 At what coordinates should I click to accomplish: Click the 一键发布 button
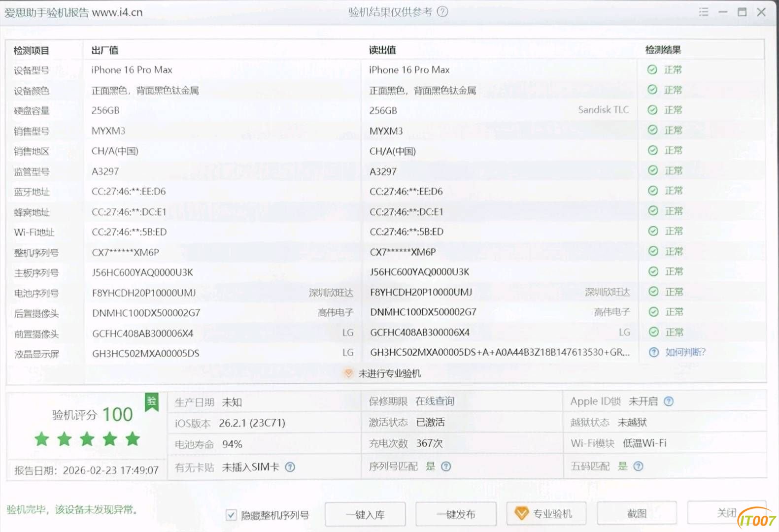456,515
